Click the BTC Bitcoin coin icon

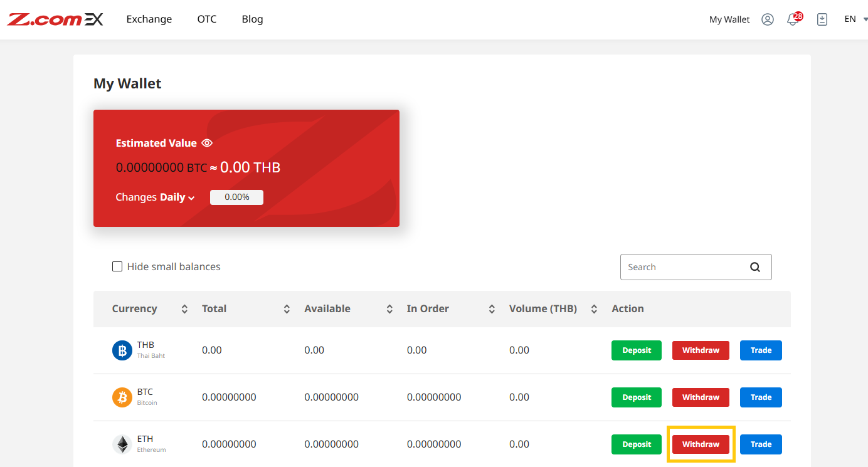tap(122, 397)
